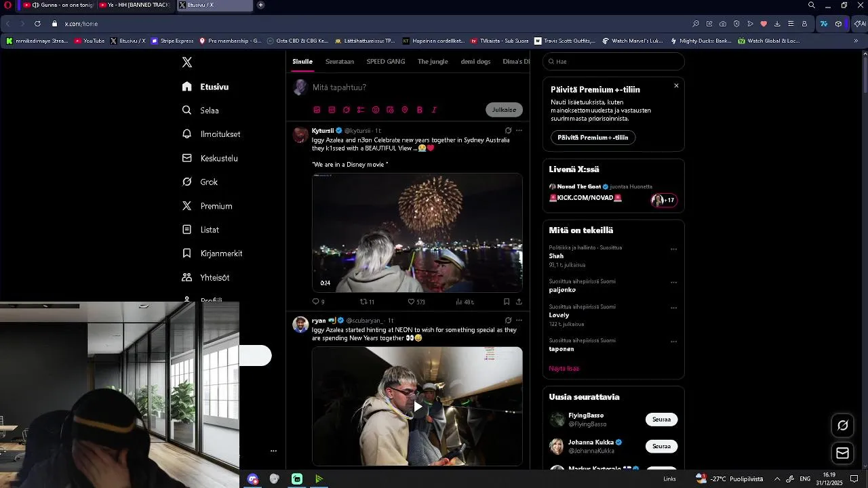Close the Premium+ upgrade card

click(x=676, y=85)
